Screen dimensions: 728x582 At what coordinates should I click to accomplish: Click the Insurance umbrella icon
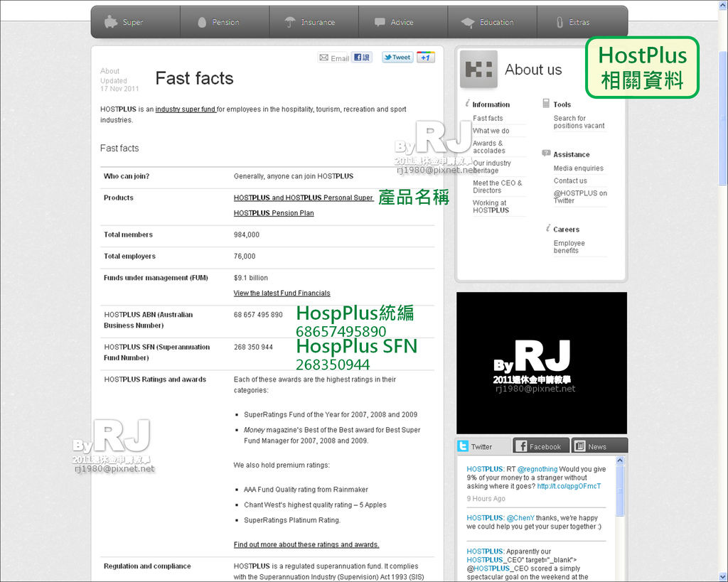coord(290,22)
